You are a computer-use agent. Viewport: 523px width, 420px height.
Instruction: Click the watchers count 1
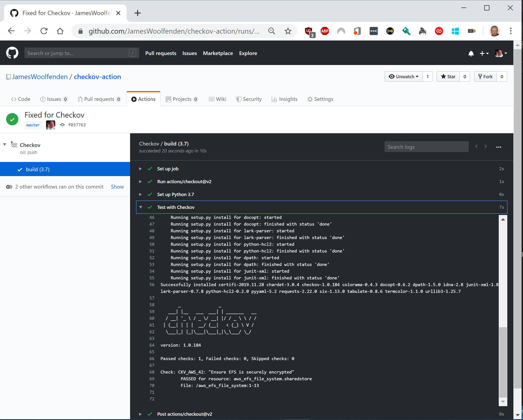[x=427, y=77]
